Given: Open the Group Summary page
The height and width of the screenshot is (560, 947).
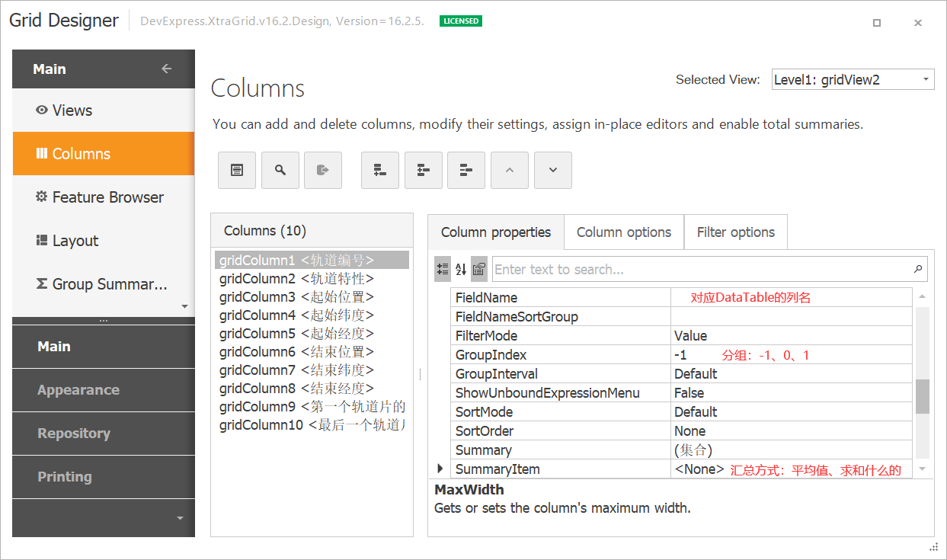Looking at the screenshot, I should click(104, 284).
